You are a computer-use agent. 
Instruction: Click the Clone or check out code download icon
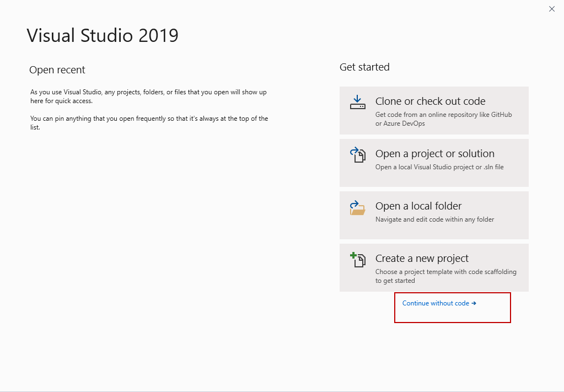(x=357, y=102)
